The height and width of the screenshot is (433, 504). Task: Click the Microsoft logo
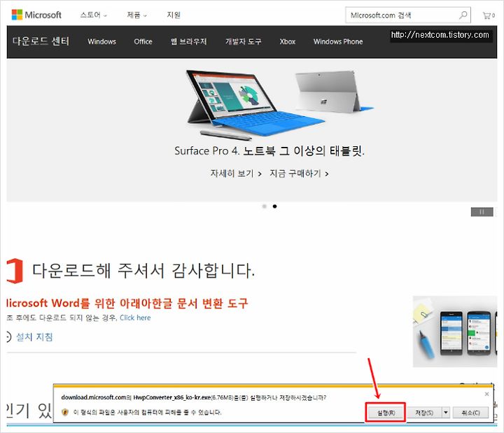tap(36, 15)
